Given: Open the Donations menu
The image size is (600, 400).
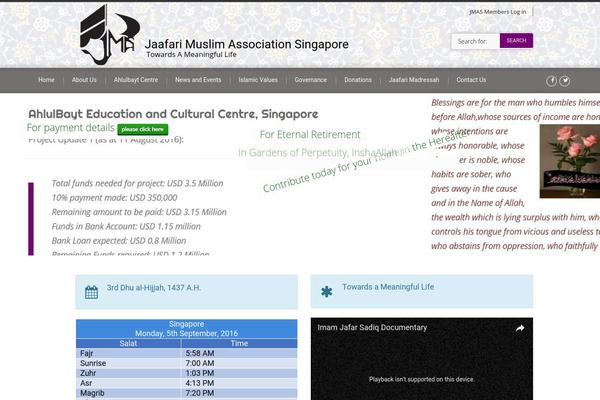Looking at the screenshot, I should coord(358,80).
